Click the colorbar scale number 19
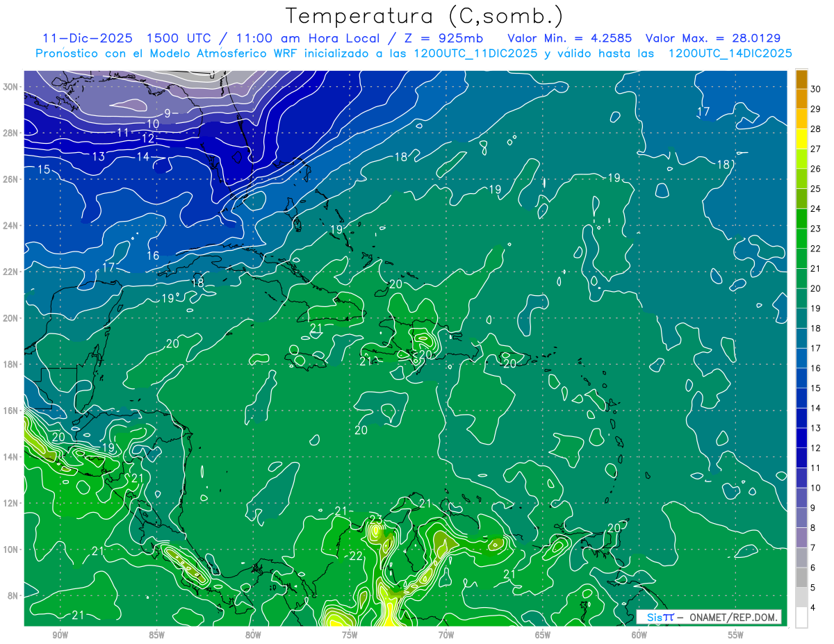 [x=816, y=308]
